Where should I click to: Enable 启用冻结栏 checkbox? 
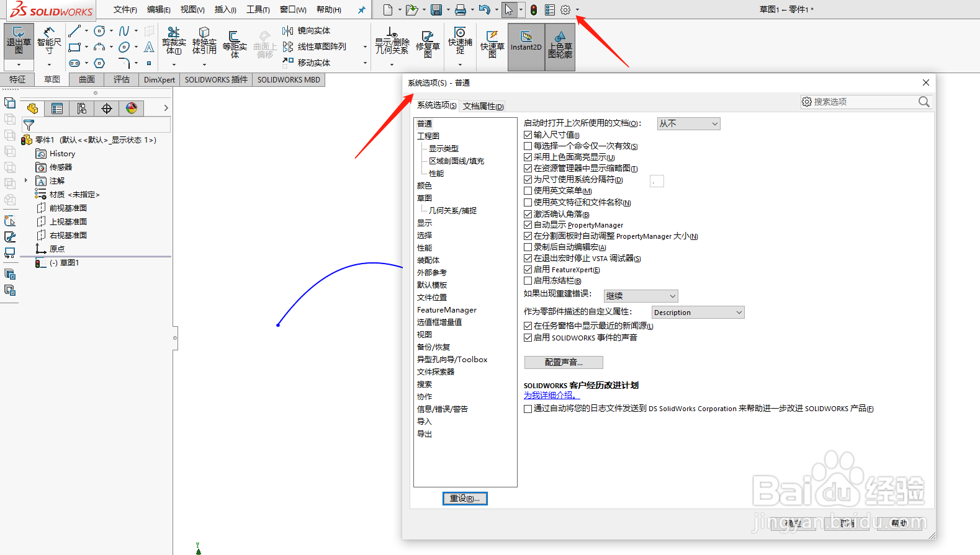pos(528,280)
